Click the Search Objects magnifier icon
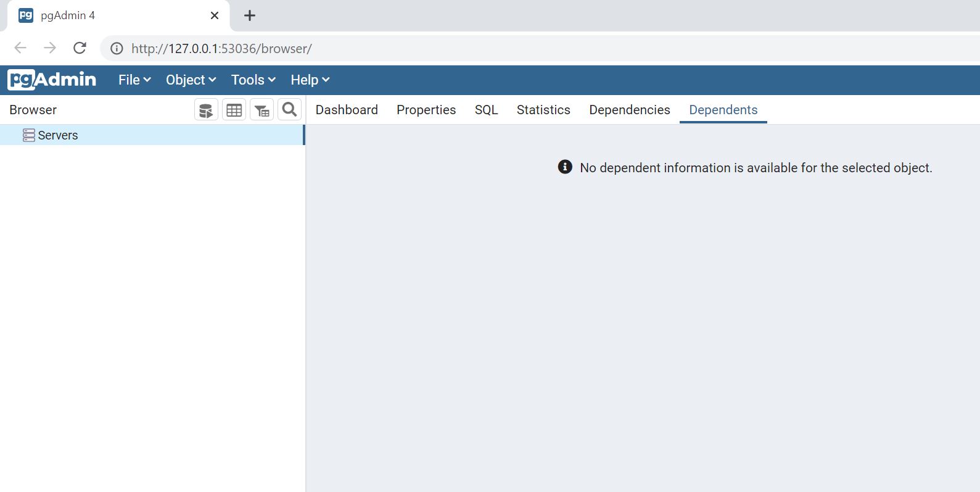Image resolution: width=980 pixels, height=492 pixels. [x=289, y=110]
